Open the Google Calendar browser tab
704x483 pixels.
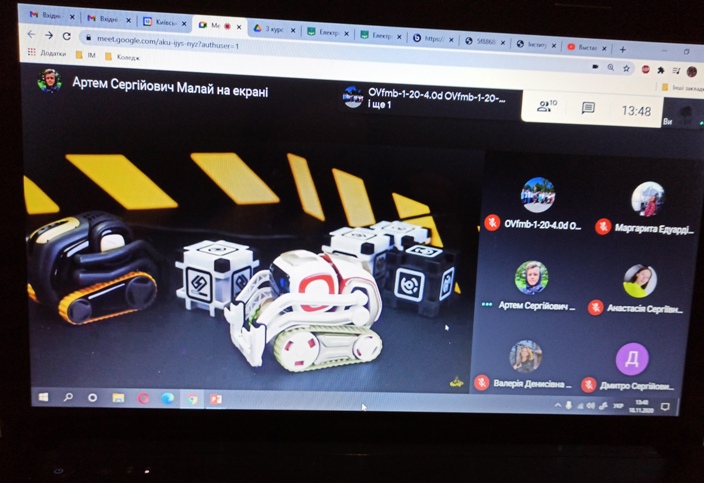click(x=164, y=22)
